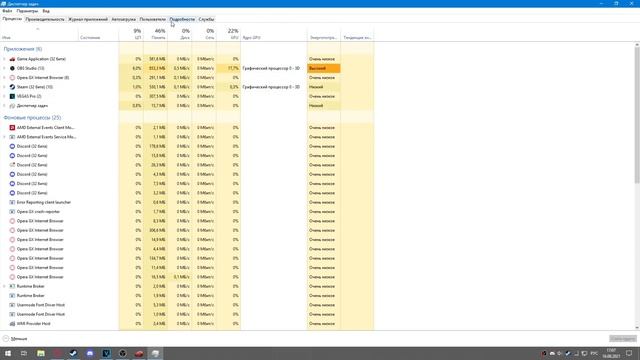Sort by the Память column header

point(155,34)
